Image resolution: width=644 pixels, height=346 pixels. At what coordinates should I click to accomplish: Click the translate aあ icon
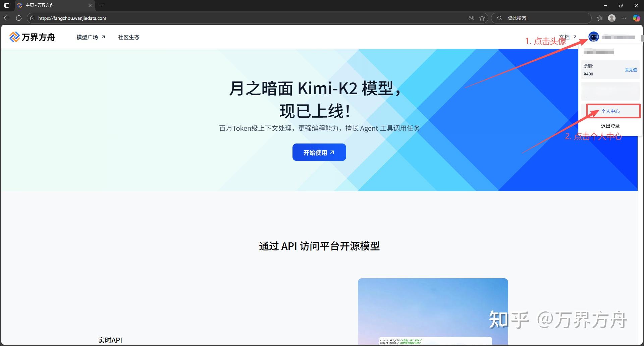click(x=471, y=18)
